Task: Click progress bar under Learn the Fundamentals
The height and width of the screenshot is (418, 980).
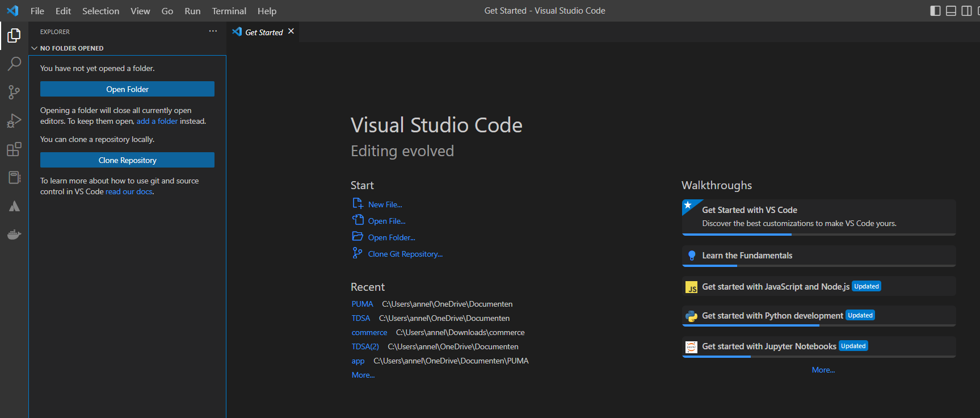Action: (x=819, y=266)
